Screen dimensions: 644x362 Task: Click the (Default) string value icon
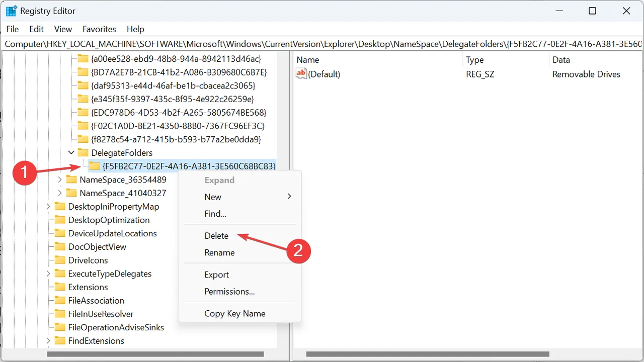301,74
